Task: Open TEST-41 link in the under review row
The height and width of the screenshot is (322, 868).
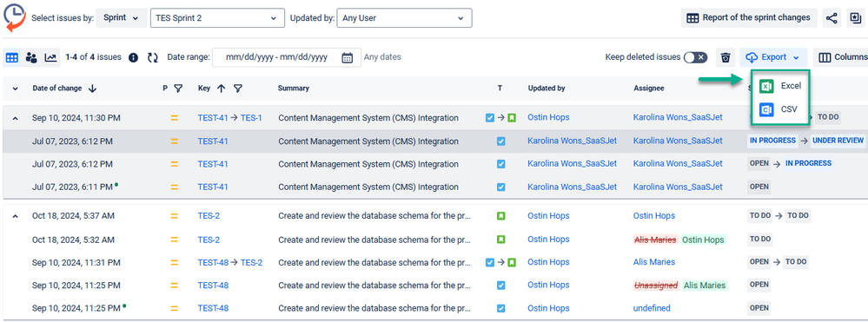Action: 213,141
